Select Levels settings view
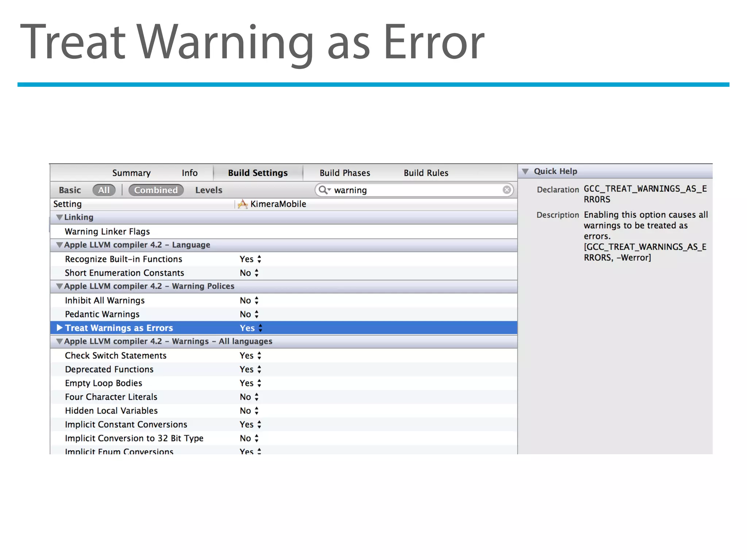747x560 pixels. pyautogui.click(x=209, y=190)
